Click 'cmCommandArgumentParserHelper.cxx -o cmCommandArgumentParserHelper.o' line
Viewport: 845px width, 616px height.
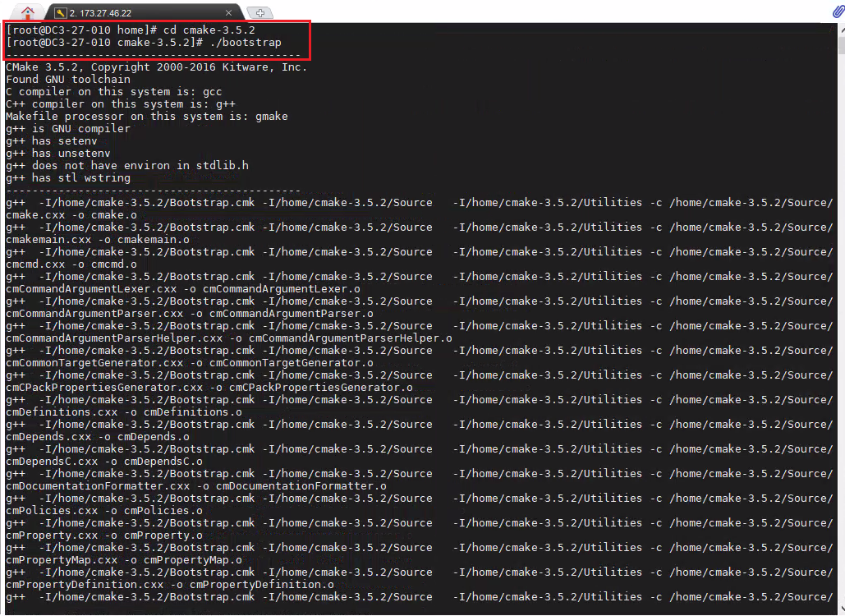(x=229, y=338)
